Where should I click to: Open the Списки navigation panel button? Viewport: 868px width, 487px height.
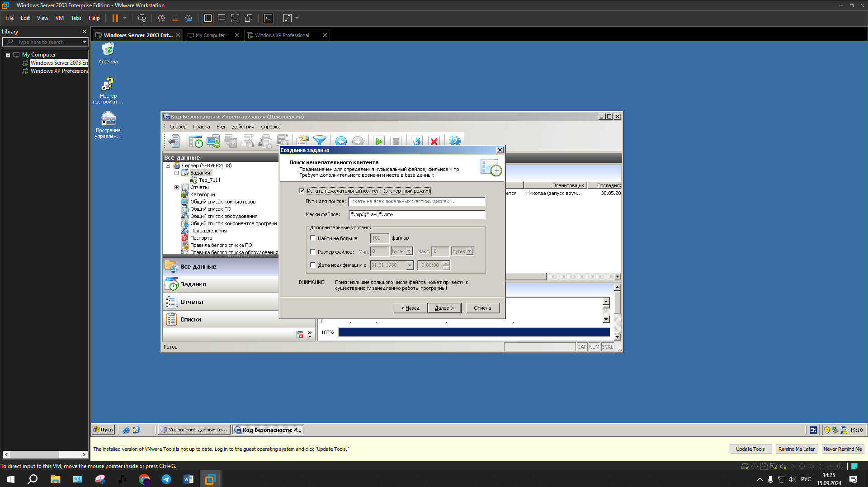click(221, 320)
